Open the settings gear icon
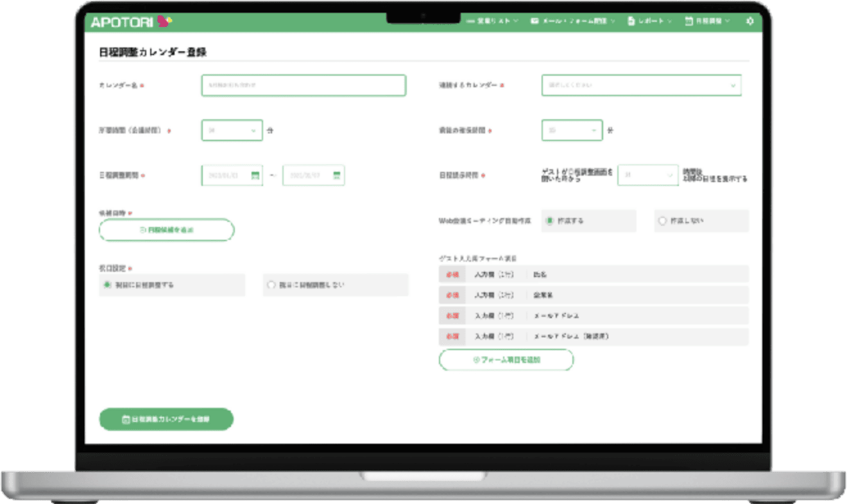Image resolution: width=847 pixels, height=504 pixels. click(x=749, y=21)
